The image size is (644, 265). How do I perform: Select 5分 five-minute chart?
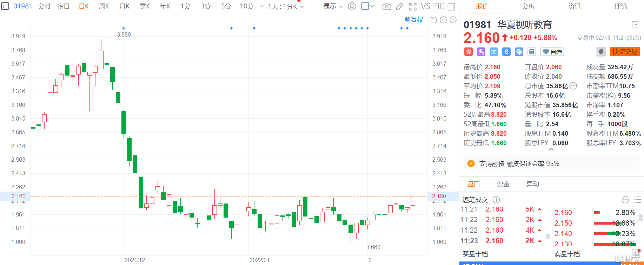(226, 6)
